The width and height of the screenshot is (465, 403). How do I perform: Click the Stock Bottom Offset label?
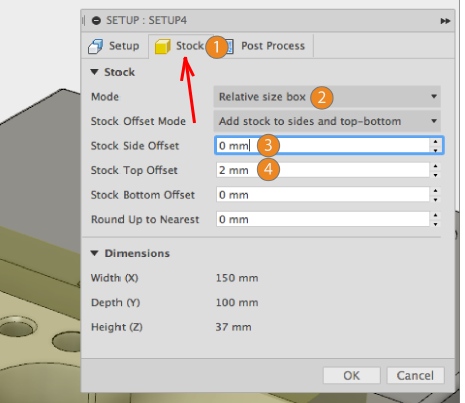[143, 195]
